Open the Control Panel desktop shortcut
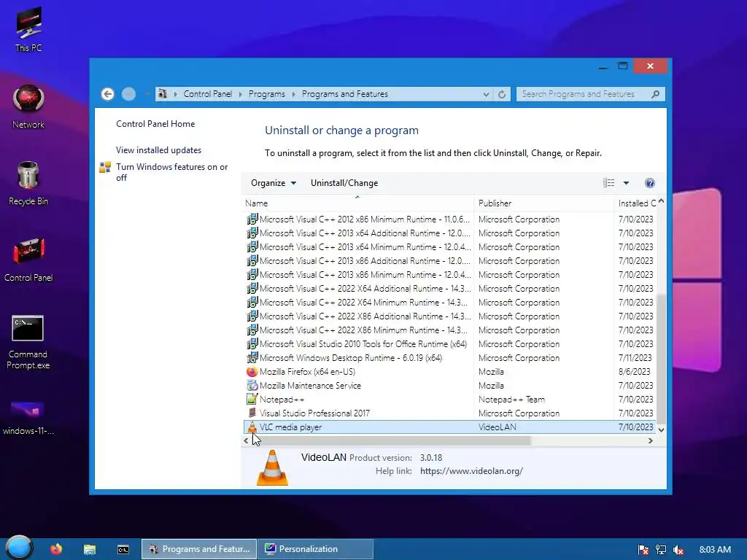The width and height of the screenshot is (747, 560). 28,260
